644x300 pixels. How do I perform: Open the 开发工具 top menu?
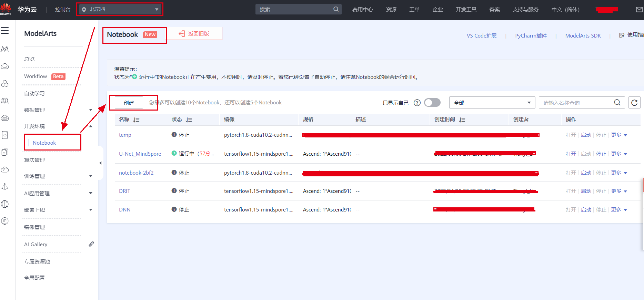coord(466,10)
